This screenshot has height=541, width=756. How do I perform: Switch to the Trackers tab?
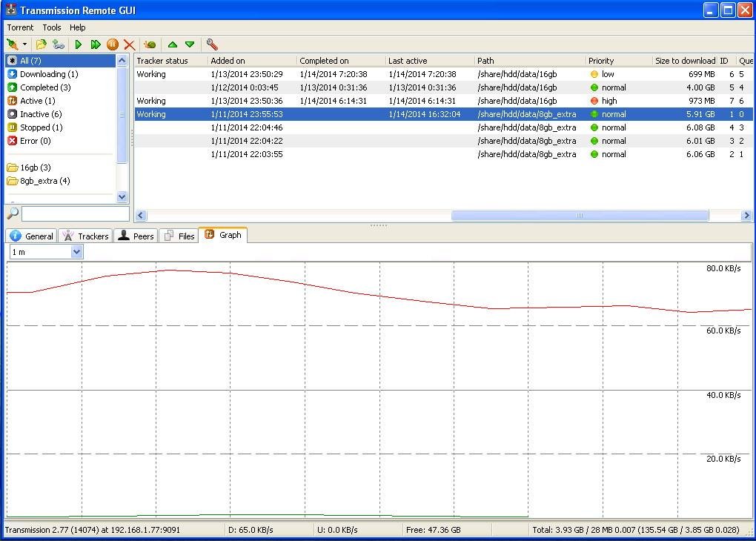[x=85, y=236]
